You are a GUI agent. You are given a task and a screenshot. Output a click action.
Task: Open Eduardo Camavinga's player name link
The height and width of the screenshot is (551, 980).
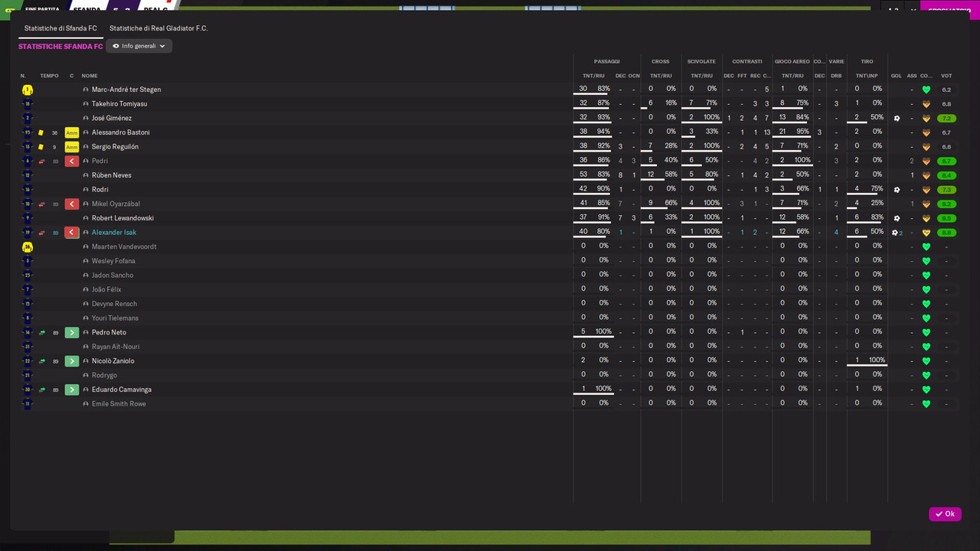121,390
